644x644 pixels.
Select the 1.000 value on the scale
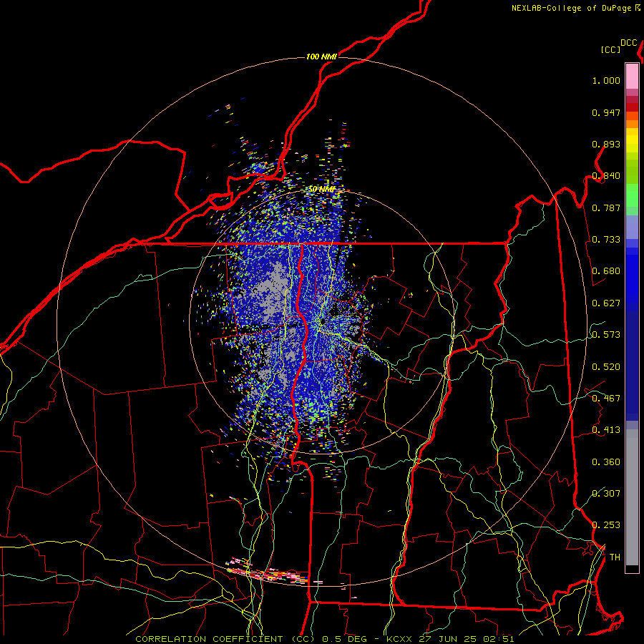coord(606,80)
